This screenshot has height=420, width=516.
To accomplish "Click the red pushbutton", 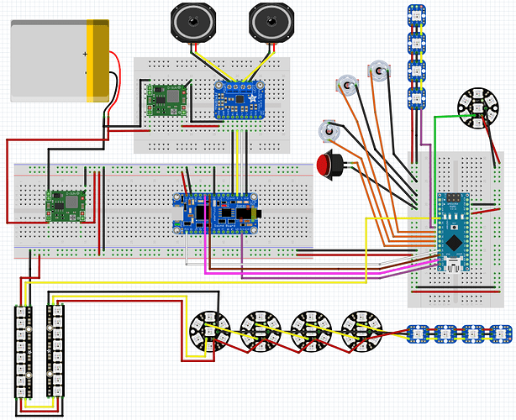I will point(329,165).
